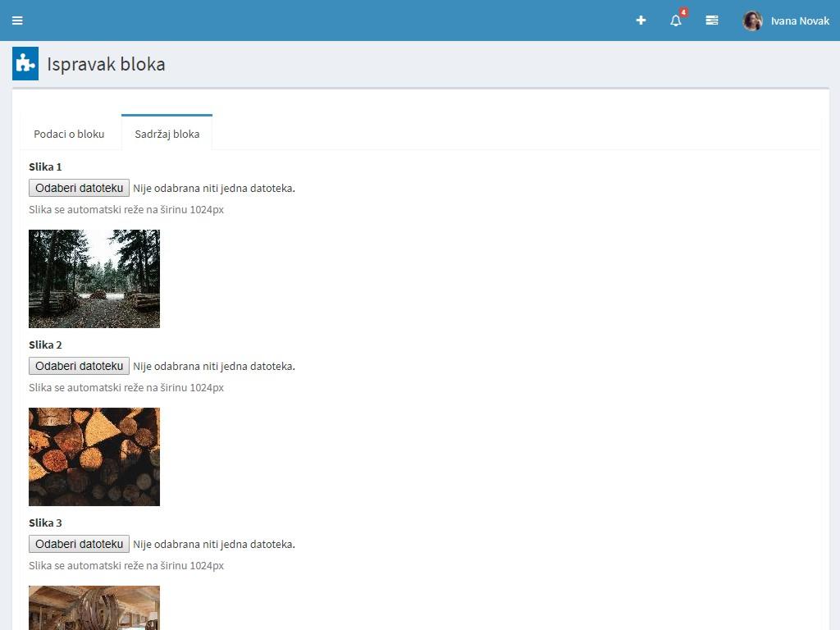Choose a file for Slika 2

(79, 366)
